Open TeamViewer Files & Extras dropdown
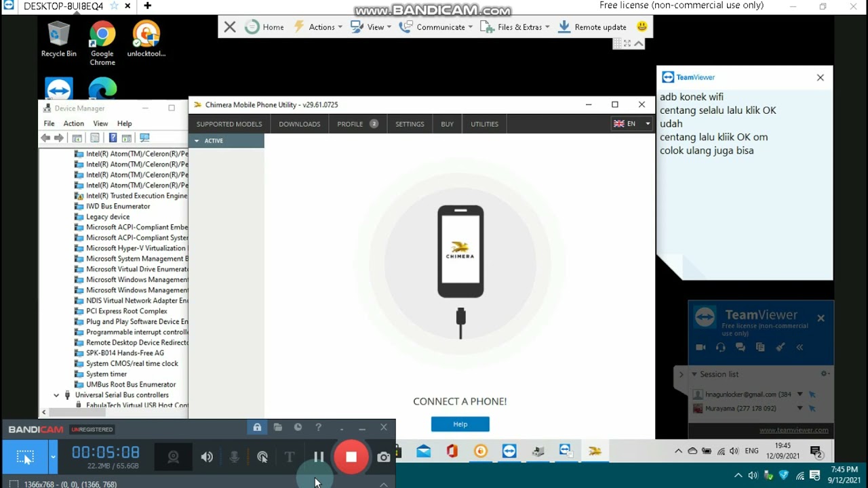Image resolution: width=868 pixels, height=488 pixels. coord(515,27)
